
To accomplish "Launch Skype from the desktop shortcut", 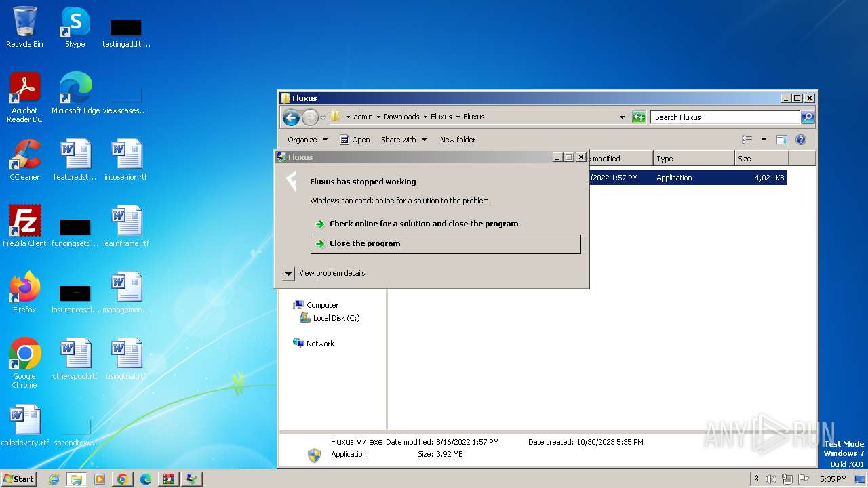I will point(75,22).
